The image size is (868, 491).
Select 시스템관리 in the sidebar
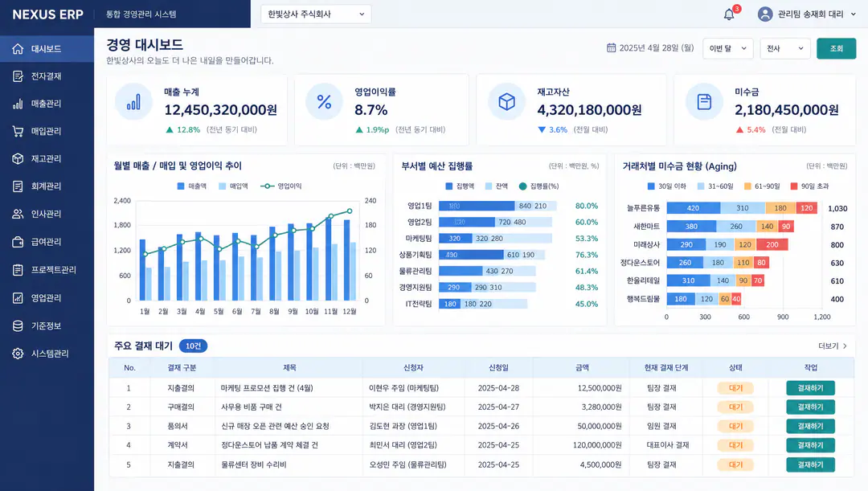point(47,354)
